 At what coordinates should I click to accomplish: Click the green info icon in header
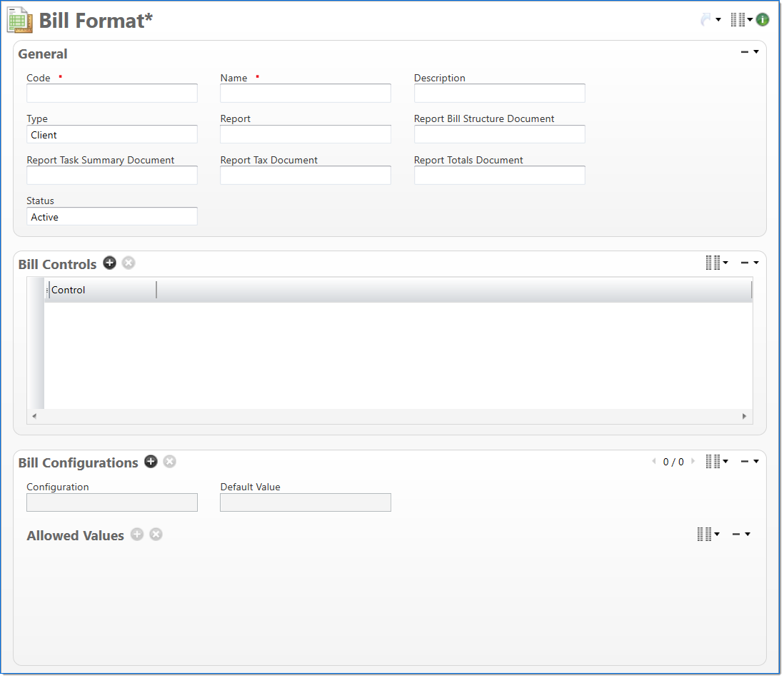pyautogui.click(x=763, y=20)
